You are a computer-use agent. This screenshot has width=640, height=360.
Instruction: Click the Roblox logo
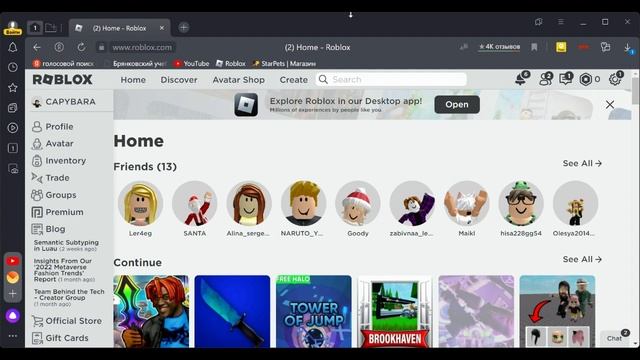[x=62, y=80]
